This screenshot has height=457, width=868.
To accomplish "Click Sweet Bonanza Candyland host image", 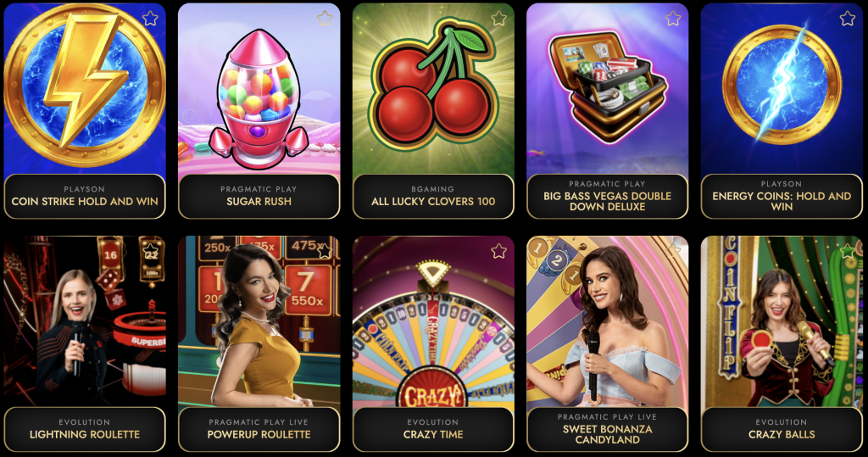I will (607, 322).
